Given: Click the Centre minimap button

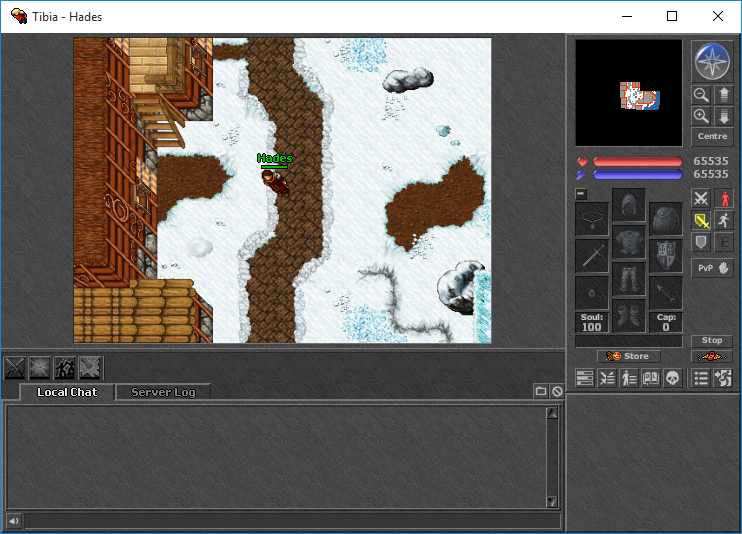Looking at the screenshot, I should click(712, 136).
